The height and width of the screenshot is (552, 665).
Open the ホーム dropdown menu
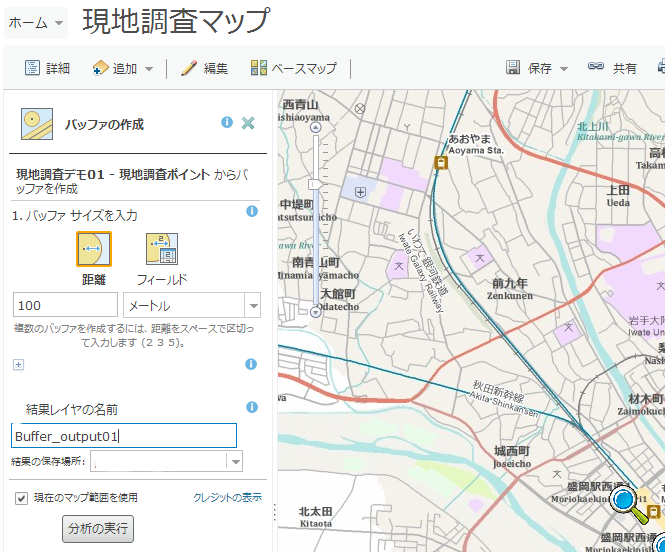(x=36, y=22)
